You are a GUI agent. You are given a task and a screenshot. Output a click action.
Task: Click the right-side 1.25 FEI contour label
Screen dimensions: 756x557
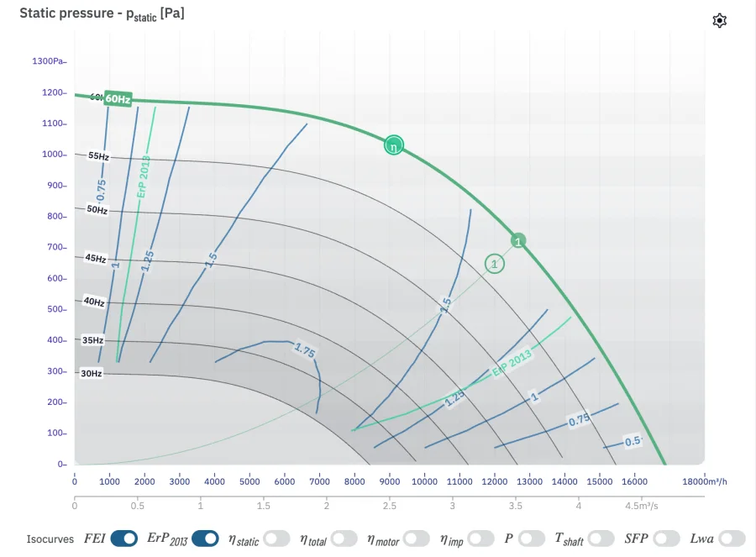coord(454,398)
